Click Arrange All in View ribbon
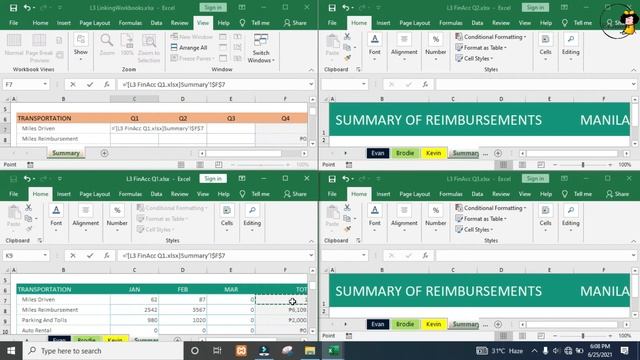 pyautogui.click(x=189, y=47)
